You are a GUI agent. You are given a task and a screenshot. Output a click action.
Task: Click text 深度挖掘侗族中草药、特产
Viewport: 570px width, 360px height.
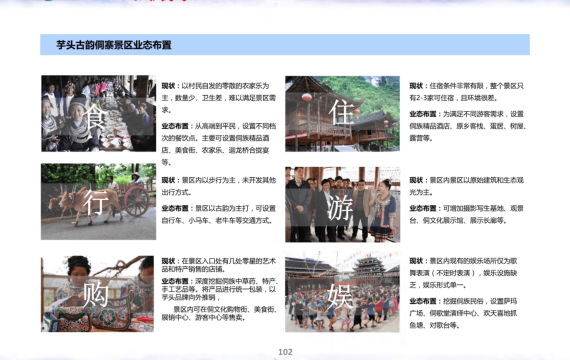[236, 281]
